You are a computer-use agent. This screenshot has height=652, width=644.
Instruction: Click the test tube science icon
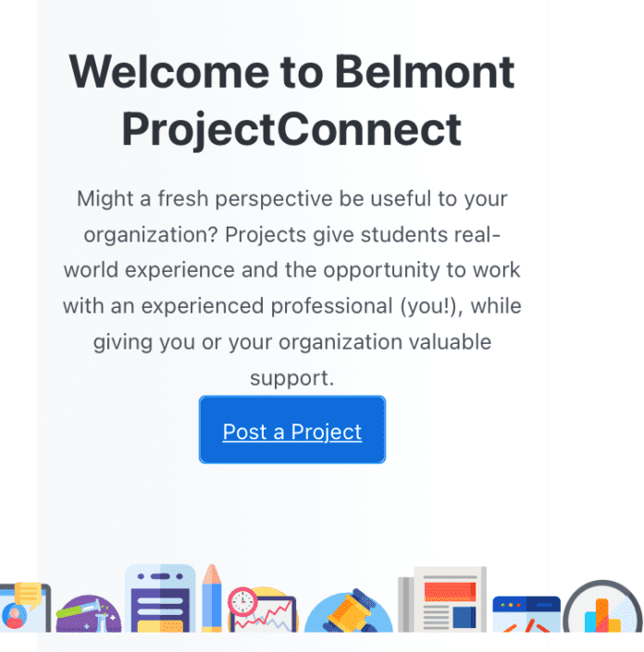pyautogui.click(x=89, y=614)
